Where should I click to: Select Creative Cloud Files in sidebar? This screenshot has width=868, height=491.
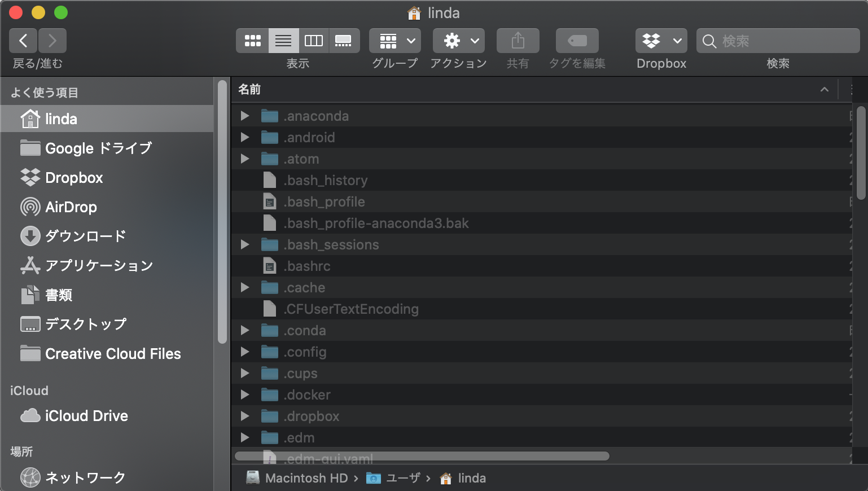point(113,354)
